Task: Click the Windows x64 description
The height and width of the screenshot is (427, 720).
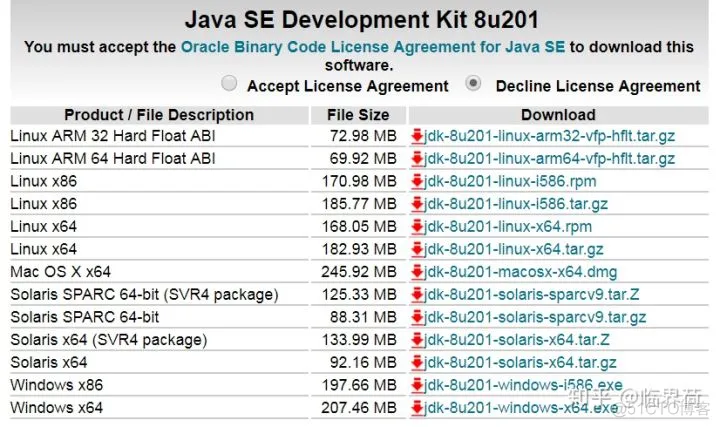Action: [56, 408]
